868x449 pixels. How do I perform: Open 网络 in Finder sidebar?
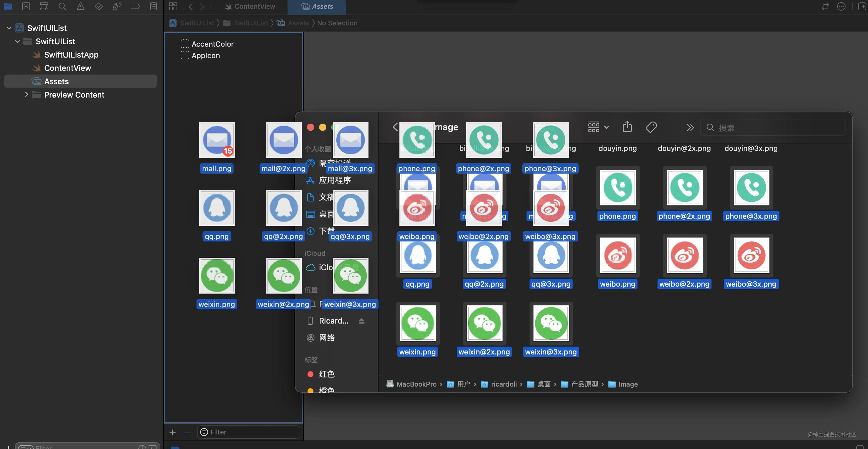pyautogui.click(x=327, y=338)
